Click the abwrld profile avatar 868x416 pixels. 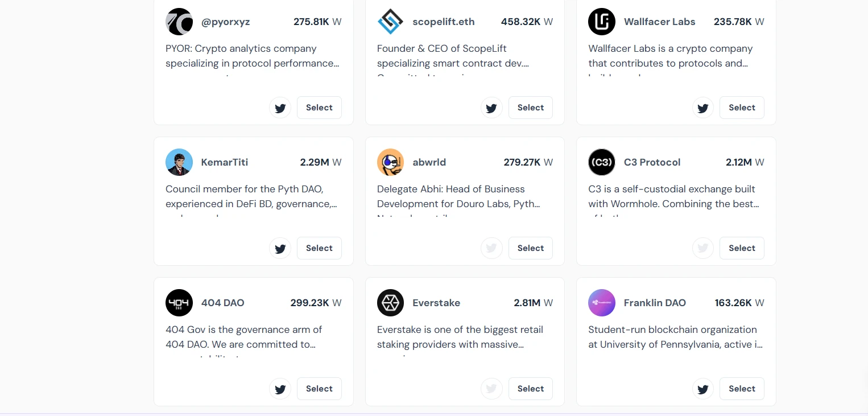[x=390, y=162]
